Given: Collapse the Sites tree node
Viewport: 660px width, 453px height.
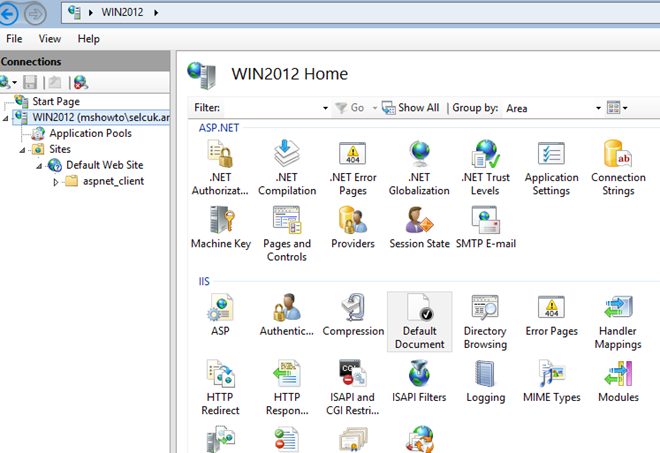Looking at the screenshot, I should point(22,150).
